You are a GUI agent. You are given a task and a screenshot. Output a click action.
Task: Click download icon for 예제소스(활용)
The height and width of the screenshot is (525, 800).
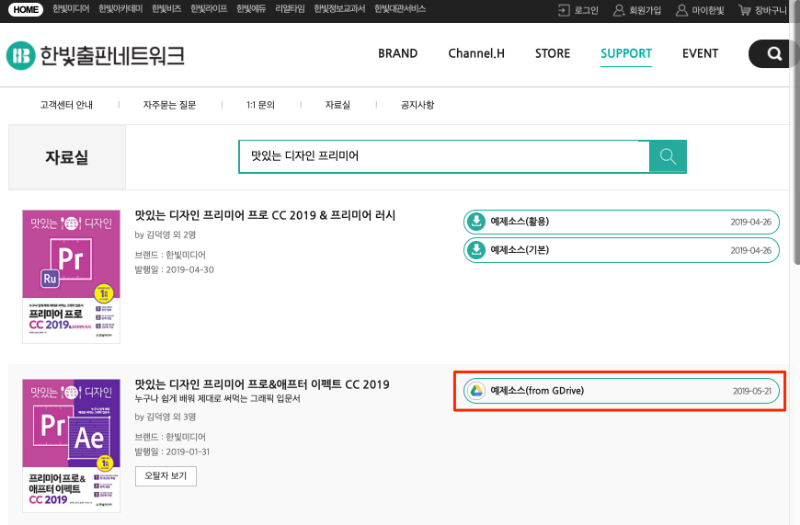pos(477,221)
